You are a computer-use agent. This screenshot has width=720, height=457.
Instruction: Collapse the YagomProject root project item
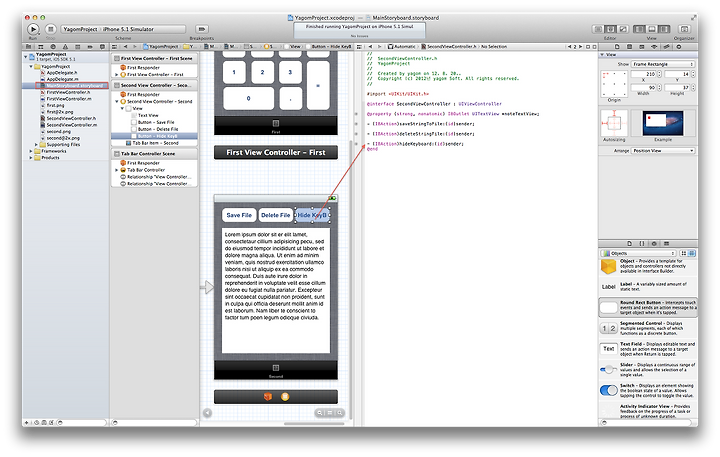[x=26, y=56]
